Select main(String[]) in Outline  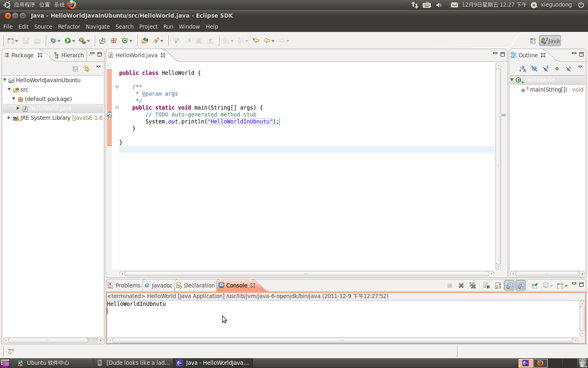tap(552, 90)
